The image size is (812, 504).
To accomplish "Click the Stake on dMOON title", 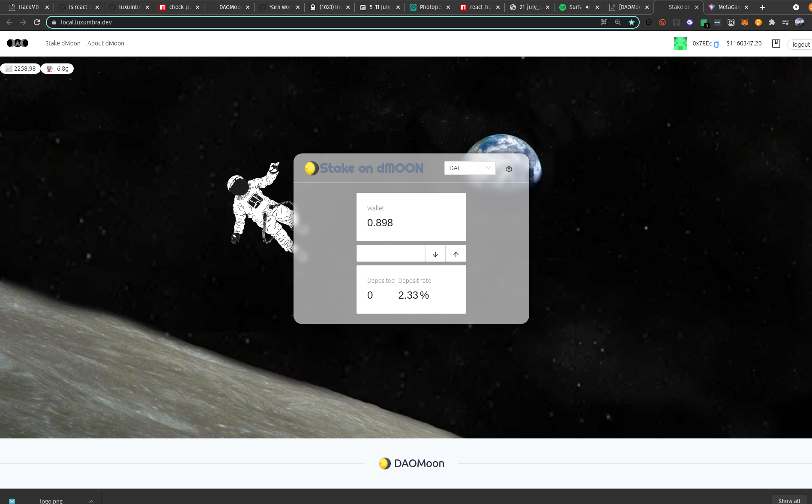I will coord(372,168).
